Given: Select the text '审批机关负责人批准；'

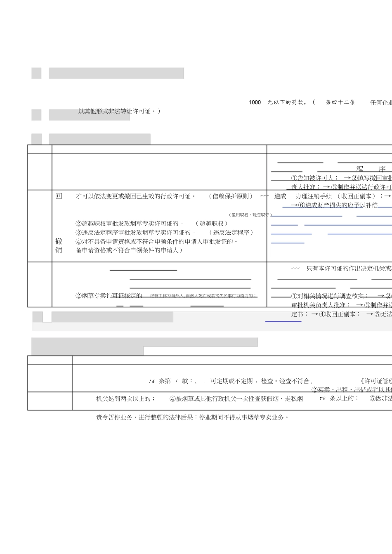Looking at the screenshot, I should tap(321, 305).
